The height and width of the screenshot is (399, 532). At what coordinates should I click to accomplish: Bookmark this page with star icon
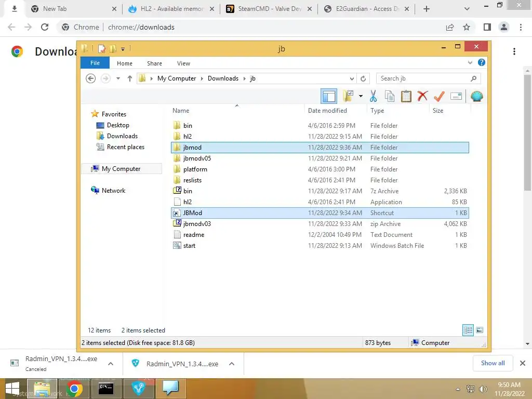coord(467,27)
